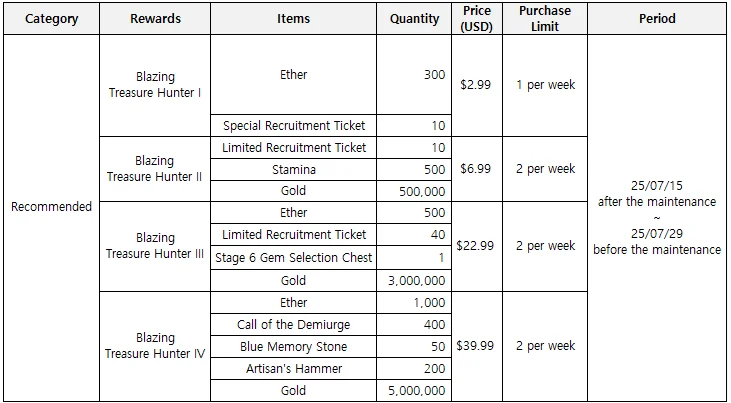Click the Items column header
Image resolution: width=731 pixels, height=403 pixels.
pos(294,19)
